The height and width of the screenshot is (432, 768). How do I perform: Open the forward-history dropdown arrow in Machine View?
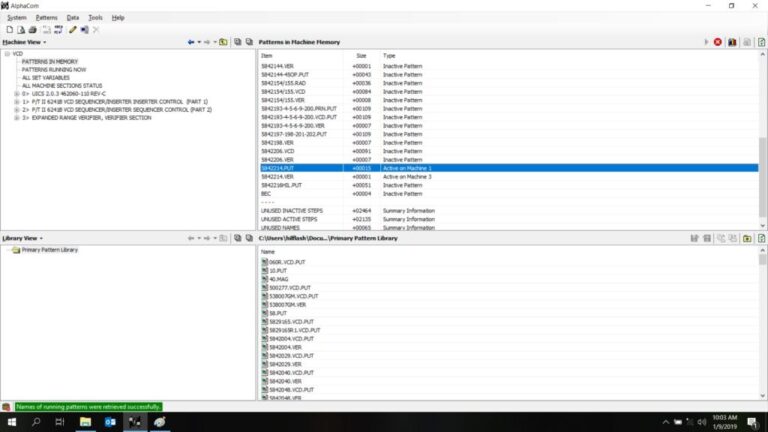point(215,42)
